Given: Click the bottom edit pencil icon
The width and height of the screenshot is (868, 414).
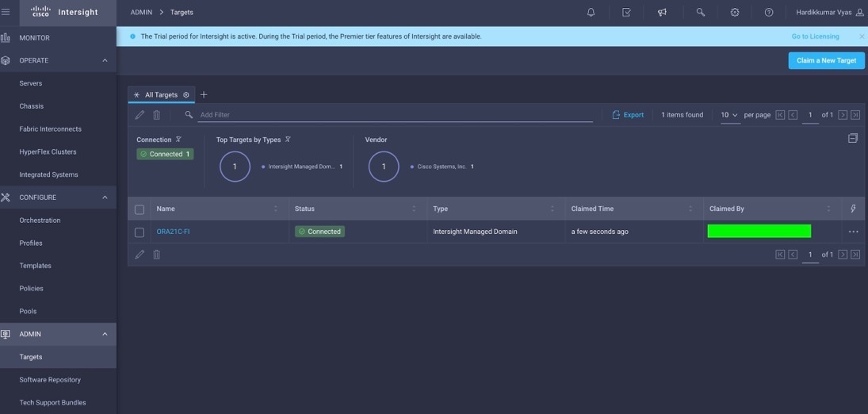Looking at the screenshot, I should [140, 255].
